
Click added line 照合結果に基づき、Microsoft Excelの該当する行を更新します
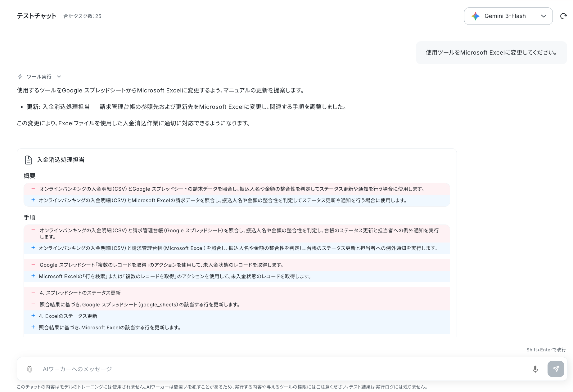pos(237,327)
